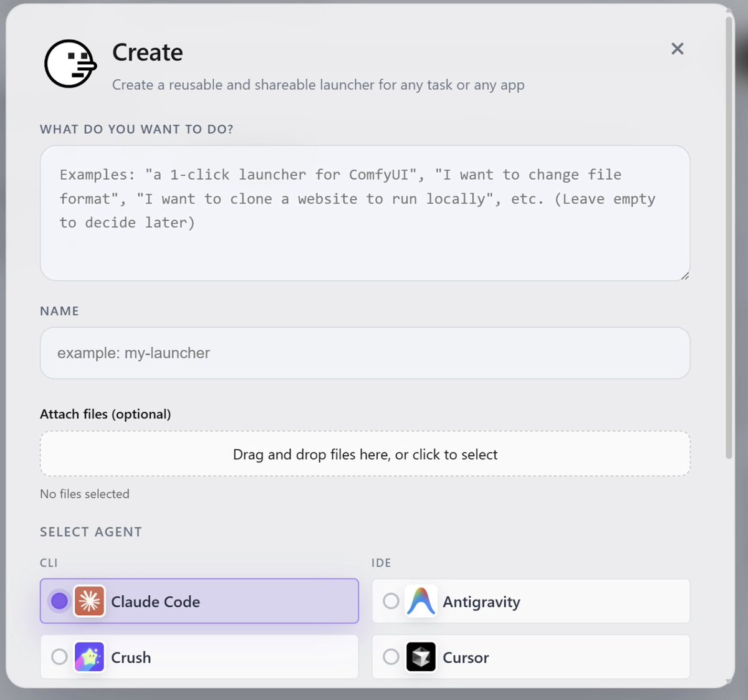Viewport: 748px width, 700px height.
Task: Select the Claude Code radio button
Action: coord(59,601)
